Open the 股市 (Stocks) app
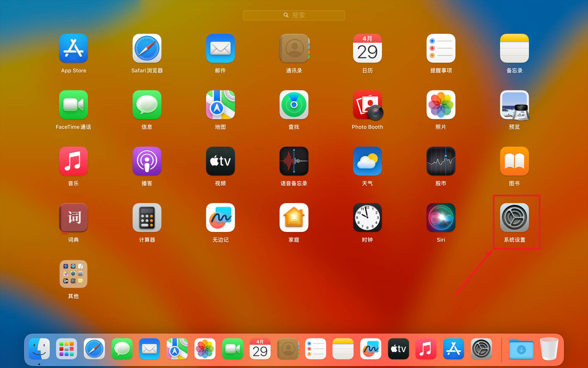 [x=441, y=161]
